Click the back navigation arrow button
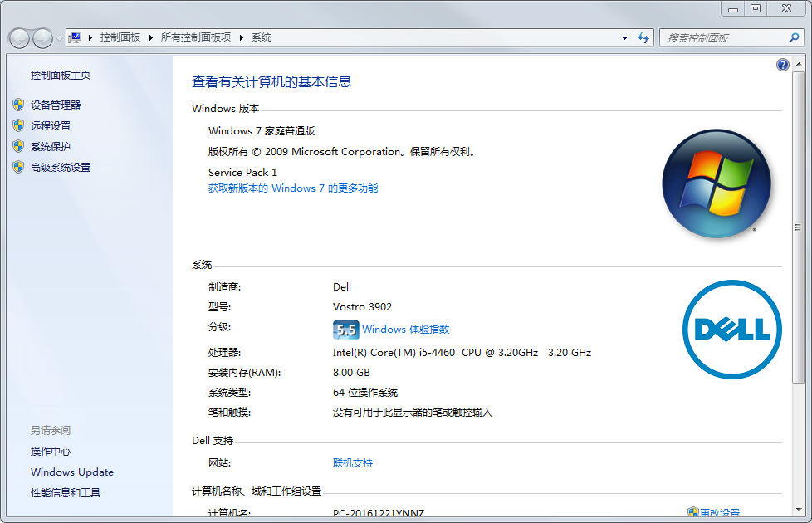812x523 pixels. click(x=19, y=38)
